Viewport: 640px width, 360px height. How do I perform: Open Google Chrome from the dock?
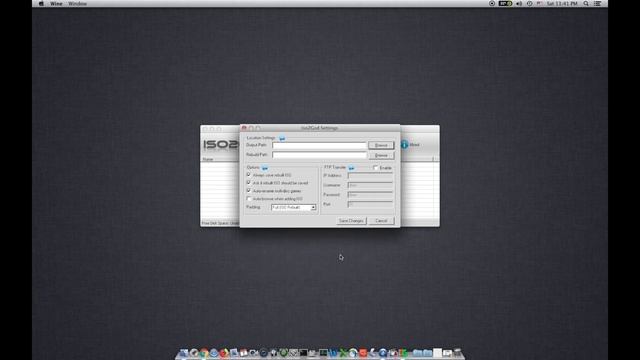(204, 353)
